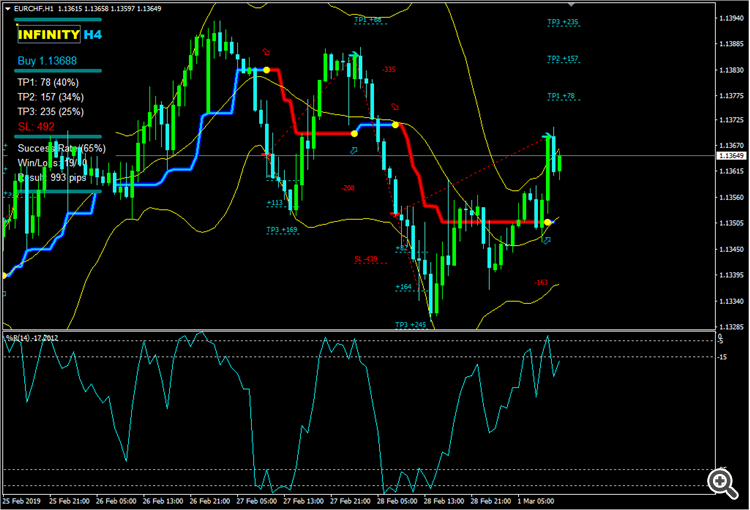Click the red SL -439 level label
The image size is (750, 510).
pos(366,259)
